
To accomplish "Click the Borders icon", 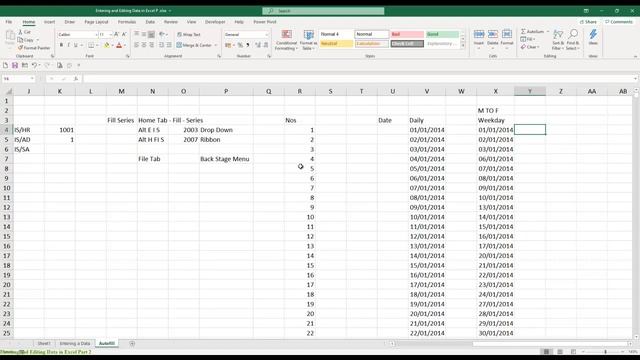I will pos(91,45).
